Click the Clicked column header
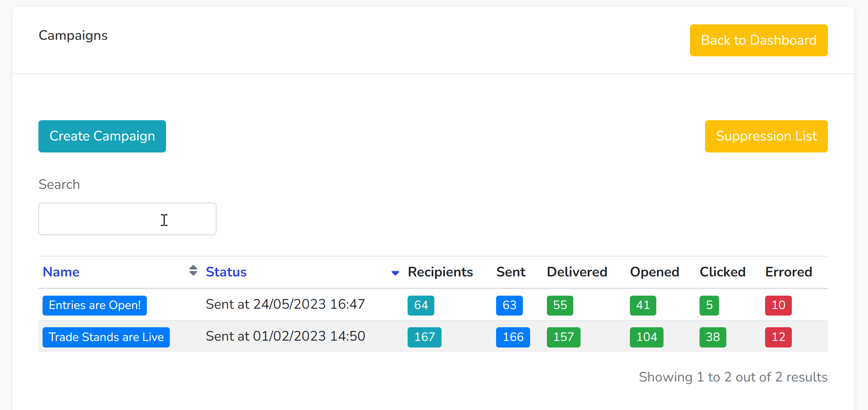Viewport: 868px width, 410px height. 723,272
